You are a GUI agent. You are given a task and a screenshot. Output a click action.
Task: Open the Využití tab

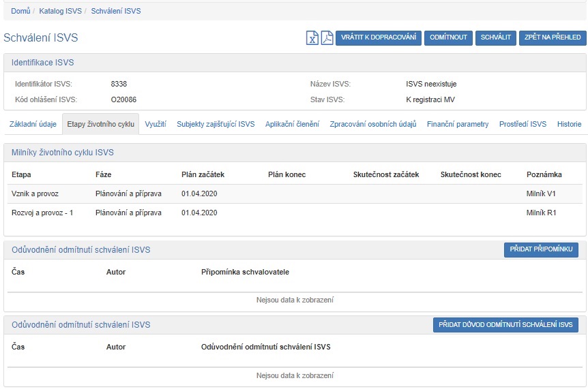pos(156,125)
